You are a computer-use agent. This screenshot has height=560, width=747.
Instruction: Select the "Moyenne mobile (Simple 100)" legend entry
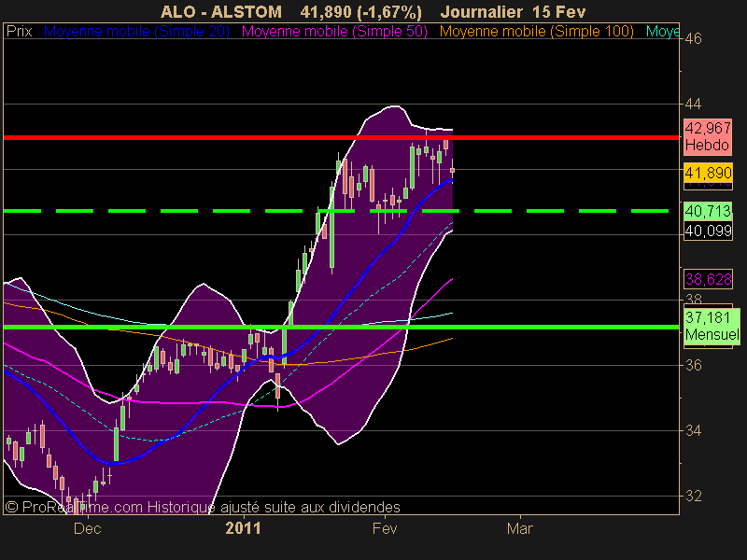[536, 32]
